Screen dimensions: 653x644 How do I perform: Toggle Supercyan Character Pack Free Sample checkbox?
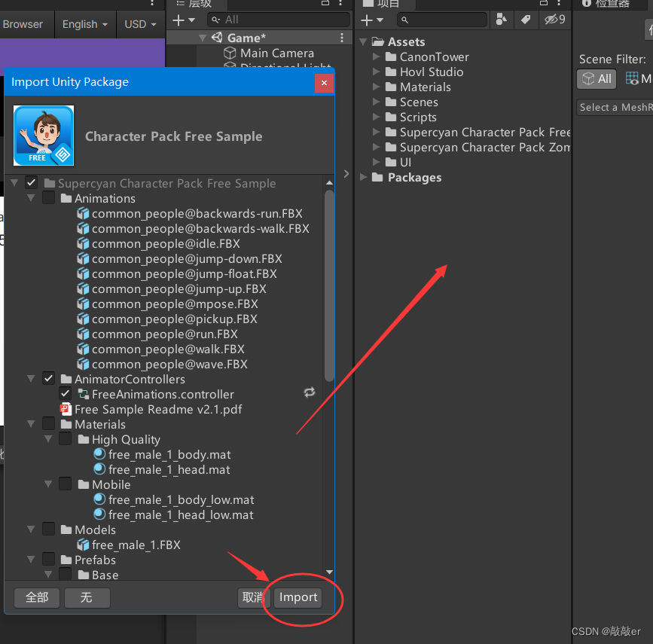tap(31, 183)
